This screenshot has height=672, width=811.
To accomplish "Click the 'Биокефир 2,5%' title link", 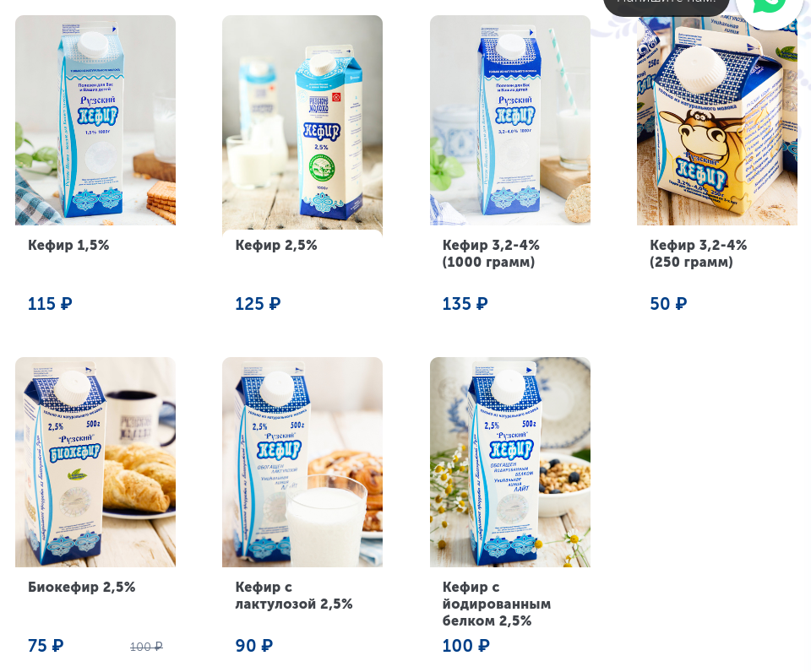I will [81, 588].
